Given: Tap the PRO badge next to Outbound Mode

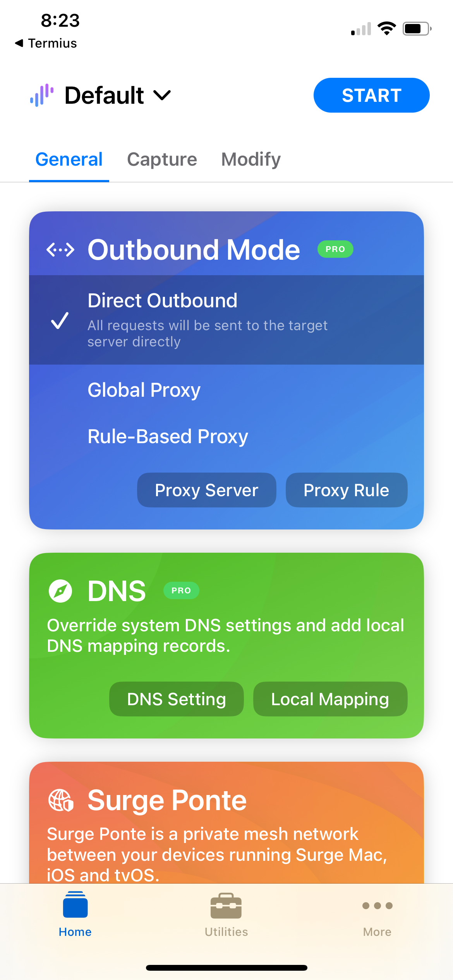Looking at the screenshot, I should pos(335,249).
